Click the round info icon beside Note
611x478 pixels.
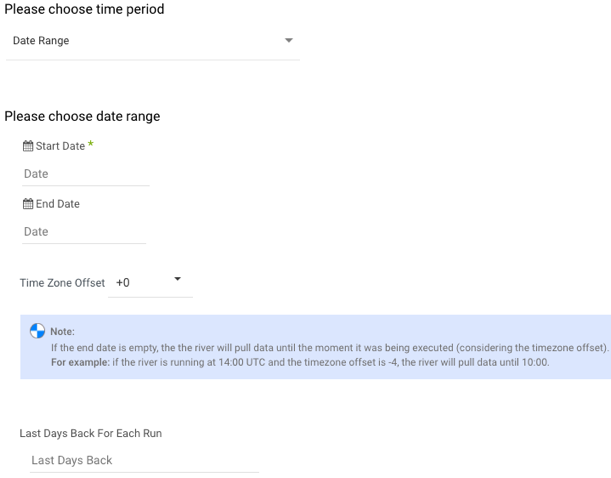click(38, 331)
